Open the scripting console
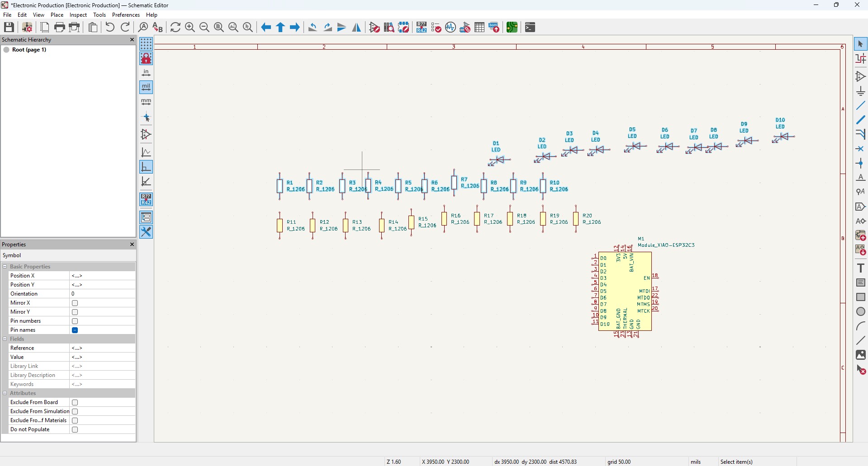The image size is (868, 466). [x=530, y=27]
